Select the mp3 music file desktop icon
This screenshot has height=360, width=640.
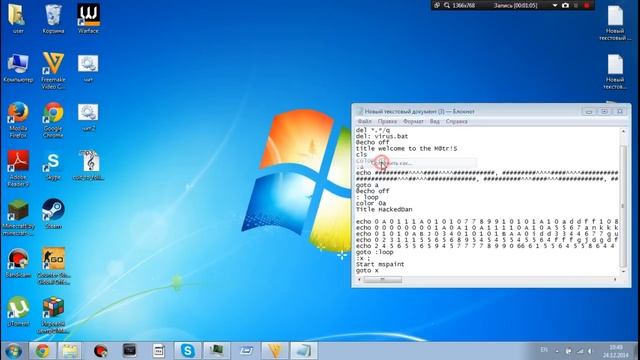[89, 165]
